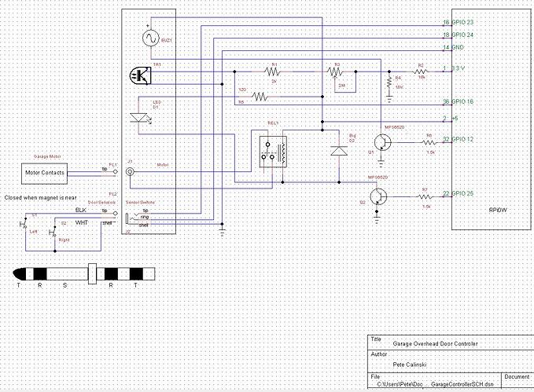
Task: Click the MPS6520 label above Q2
Action: (377, 178)
